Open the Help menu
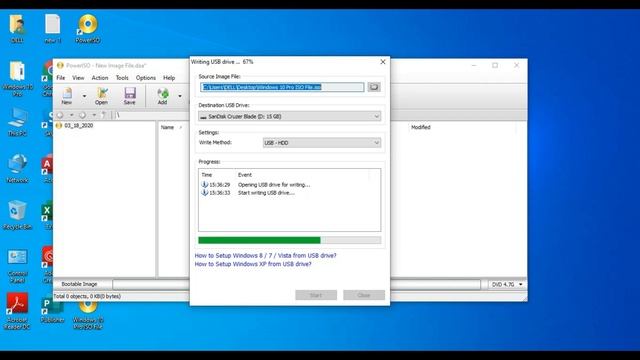 (x=169, y=78)
